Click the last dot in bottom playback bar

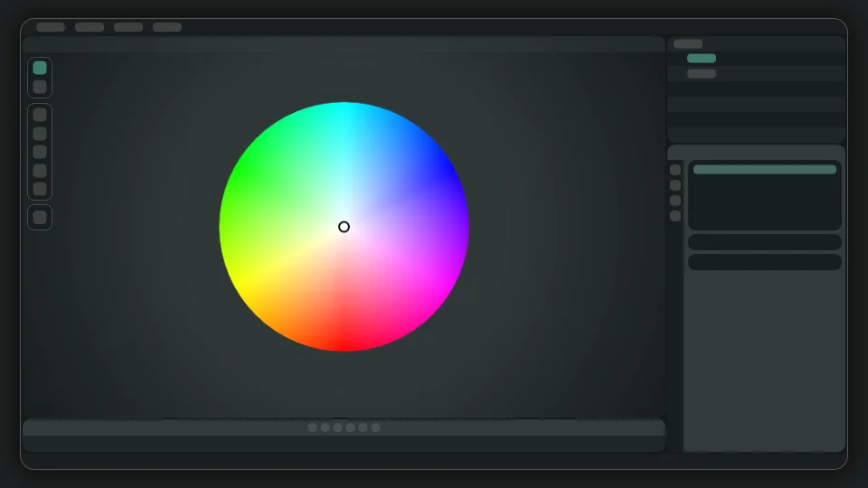[x=376, y=427]
